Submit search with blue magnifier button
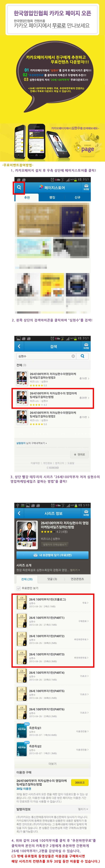 (83, 356)
